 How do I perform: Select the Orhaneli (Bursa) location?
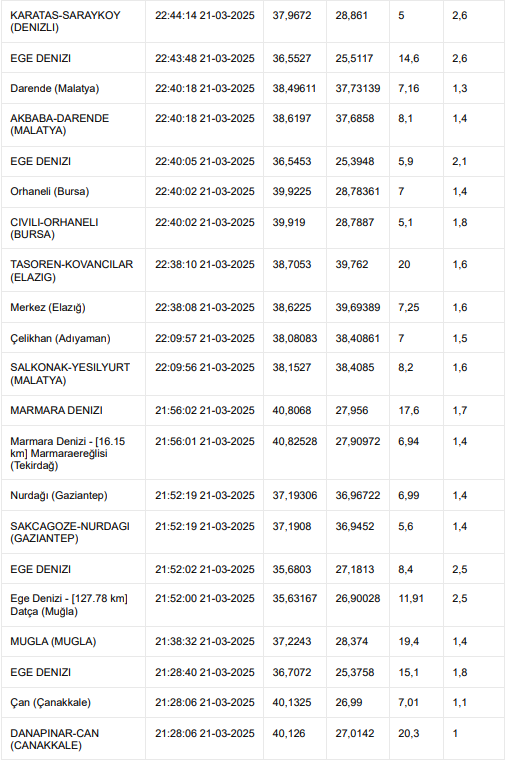tap(50, 192)
